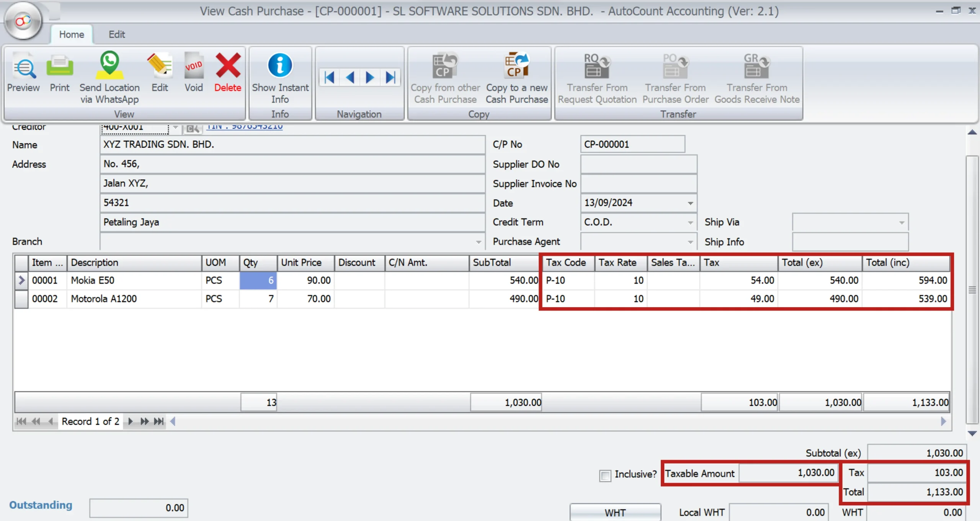Switch to the Edit ribbon tab
This screenshot has height=521, width=980.
(117, 34)
